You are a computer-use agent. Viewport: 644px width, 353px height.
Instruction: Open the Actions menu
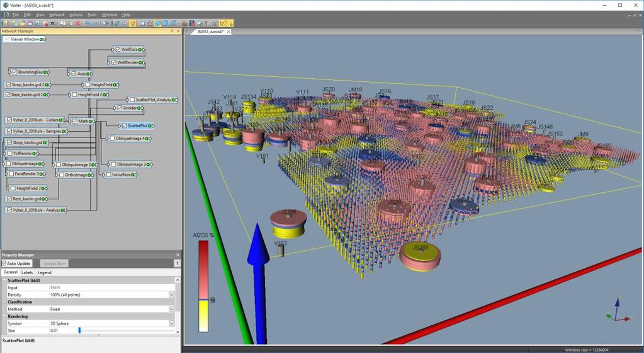click(x=76, y=14)
